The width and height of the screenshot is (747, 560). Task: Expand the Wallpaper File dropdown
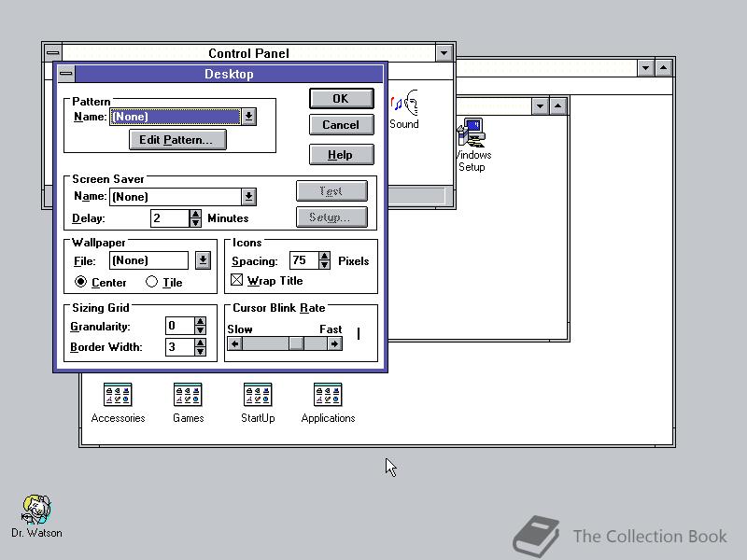point(203,260)
